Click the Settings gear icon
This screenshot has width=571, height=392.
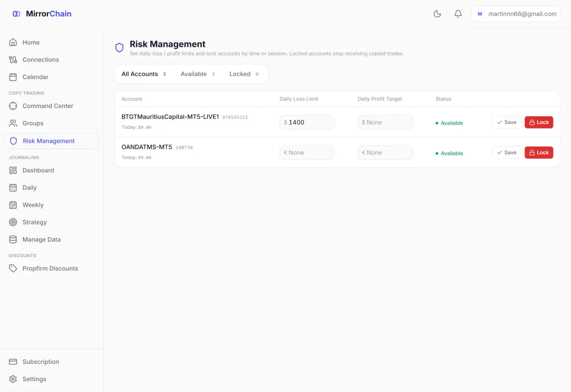[13, 379]
